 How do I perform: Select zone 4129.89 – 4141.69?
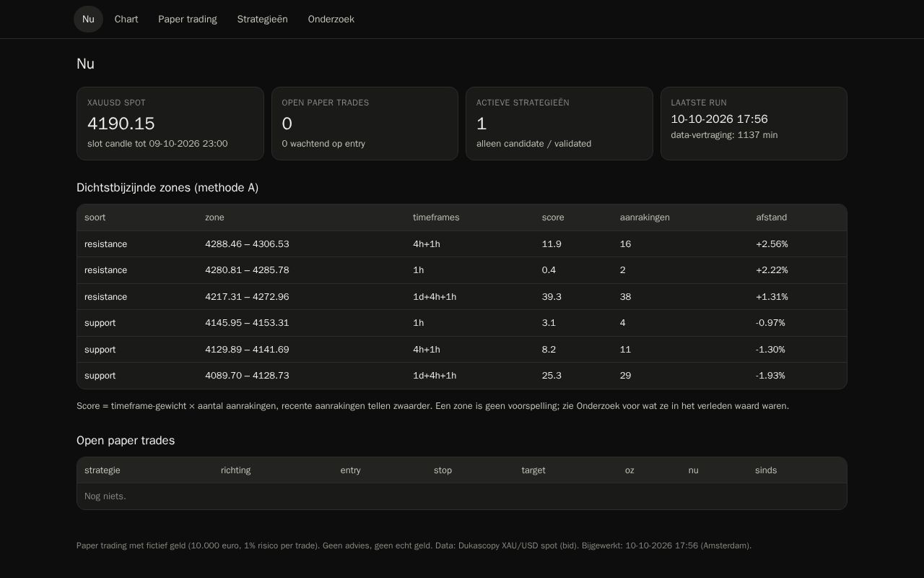pyautogui.click(x=247, y=350)
